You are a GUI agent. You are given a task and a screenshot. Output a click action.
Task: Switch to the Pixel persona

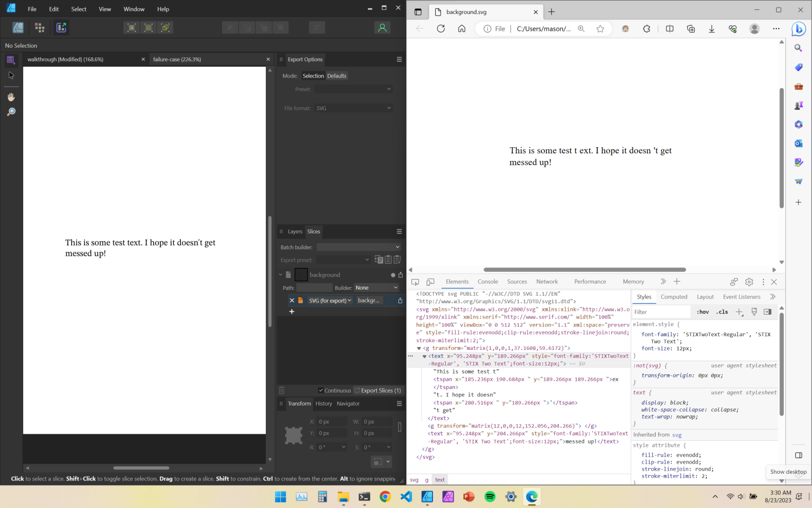39,27
